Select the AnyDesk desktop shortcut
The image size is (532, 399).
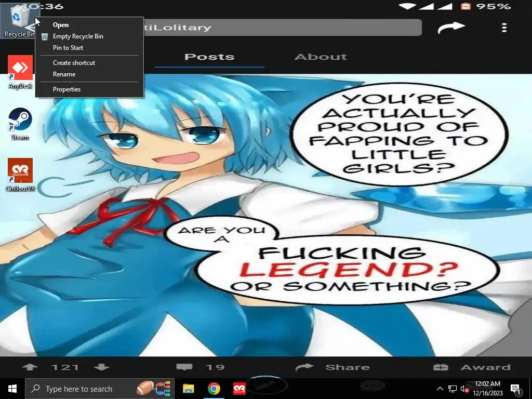20,72
